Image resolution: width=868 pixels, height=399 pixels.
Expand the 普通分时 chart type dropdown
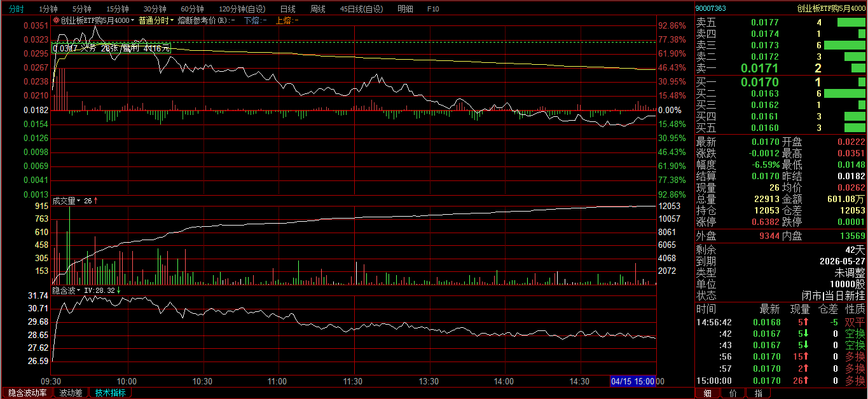click(156, 20)
